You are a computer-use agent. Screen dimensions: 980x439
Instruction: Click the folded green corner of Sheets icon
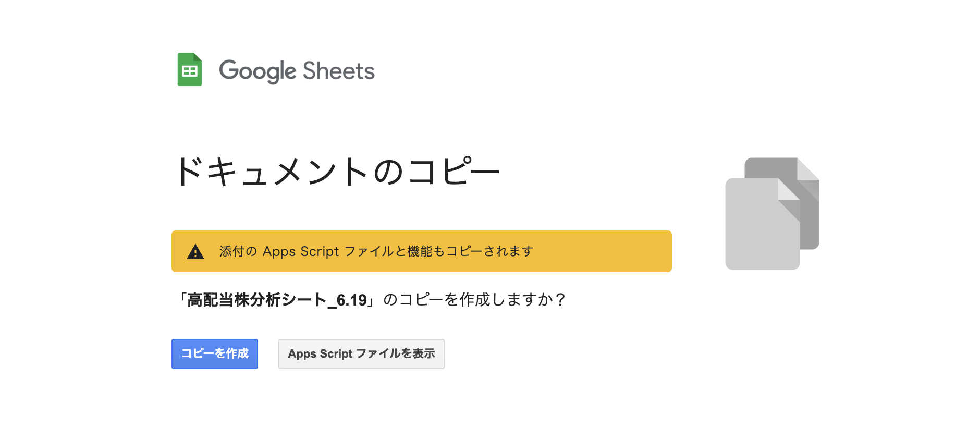(198, 57)
